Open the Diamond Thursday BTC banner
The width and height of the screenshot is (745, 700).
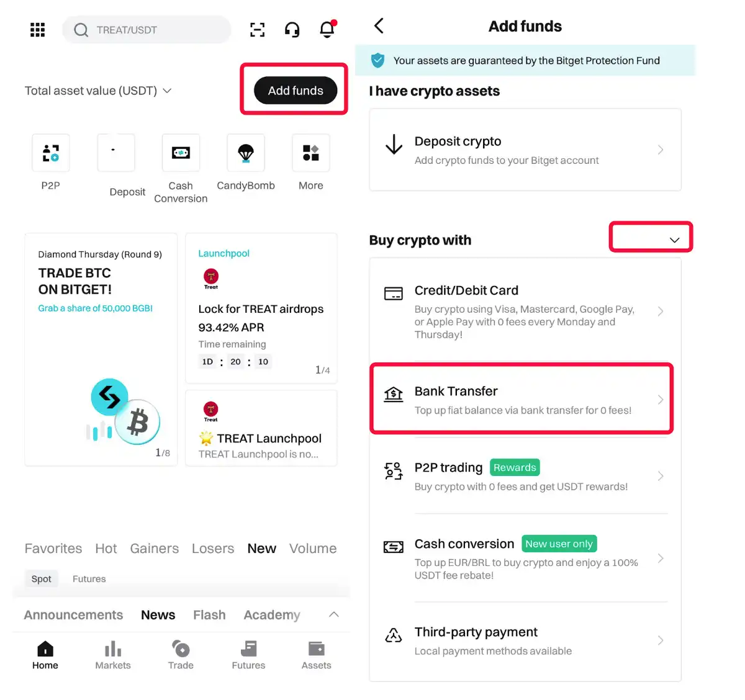click(101, 349)
